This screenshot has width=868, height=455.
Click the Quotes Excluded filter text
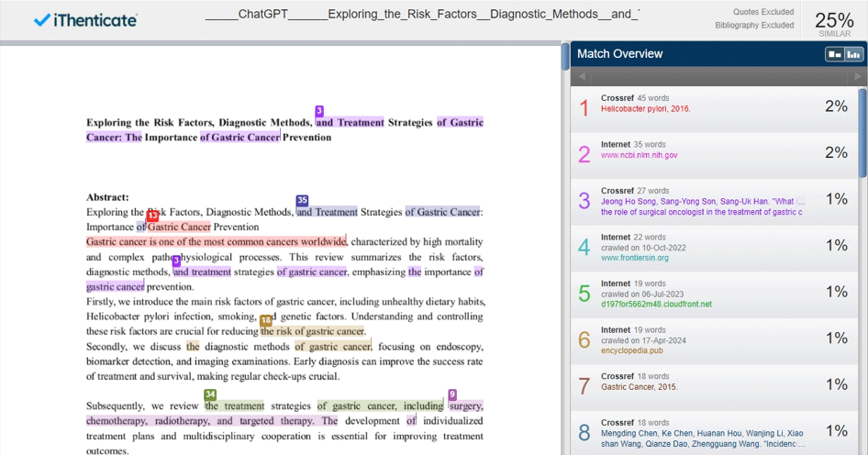(x=763, y=12)
